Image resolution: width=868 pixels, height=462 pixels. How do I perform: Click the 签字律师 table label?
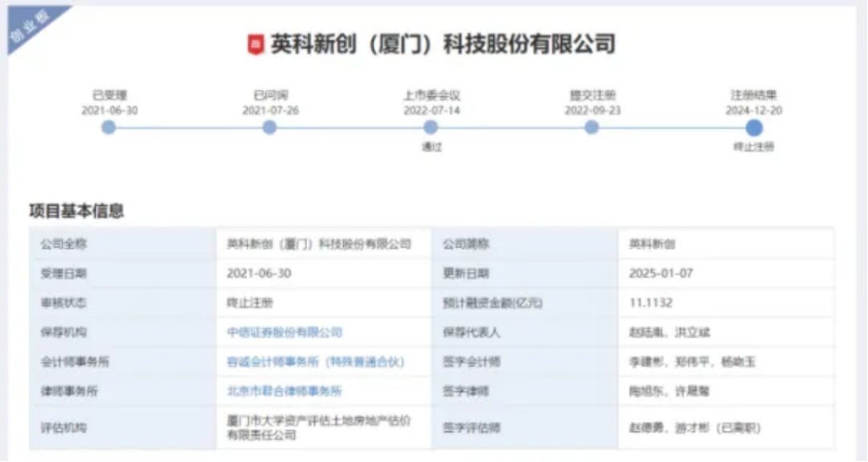click(466, 391)
